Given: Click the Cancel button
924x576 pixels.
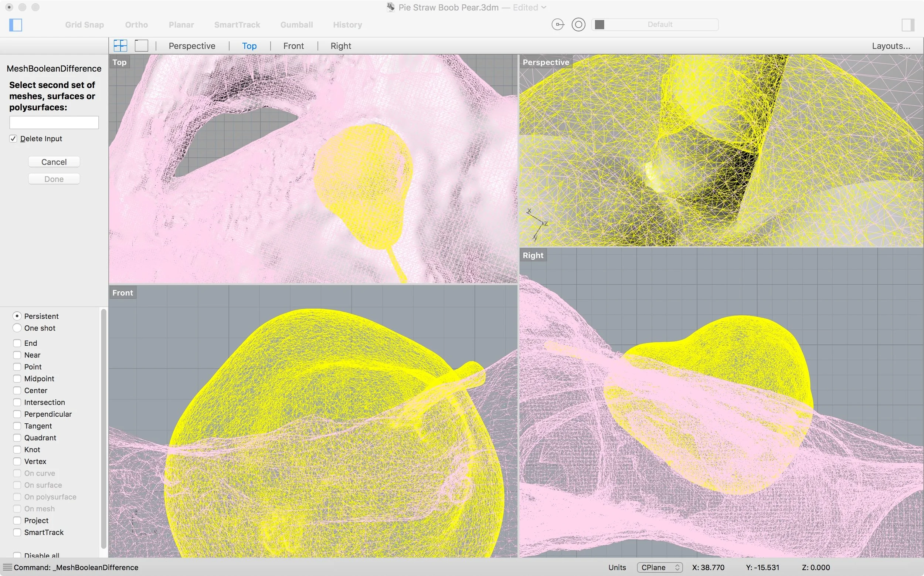Looking at the screenshot, I should 54,162.
